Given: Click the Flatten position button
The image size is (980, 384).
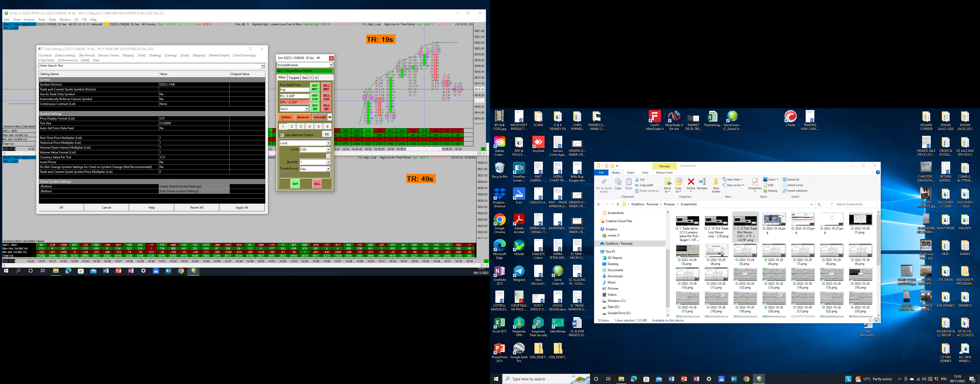Looking at the screenshot, I should [x=286, y=118].
